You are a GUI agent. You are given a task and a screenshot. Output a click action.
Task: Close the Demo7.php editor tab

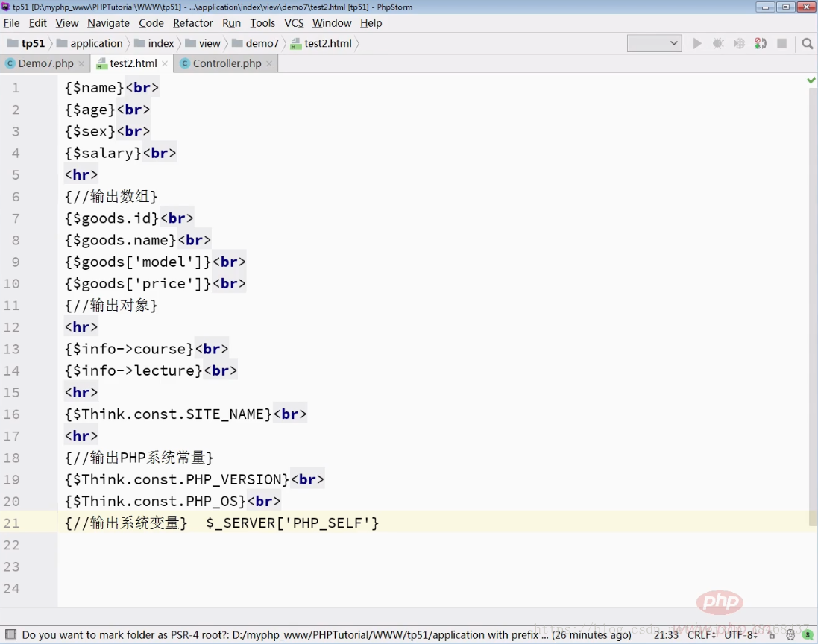pyautogui.click(x=81, y=63)
